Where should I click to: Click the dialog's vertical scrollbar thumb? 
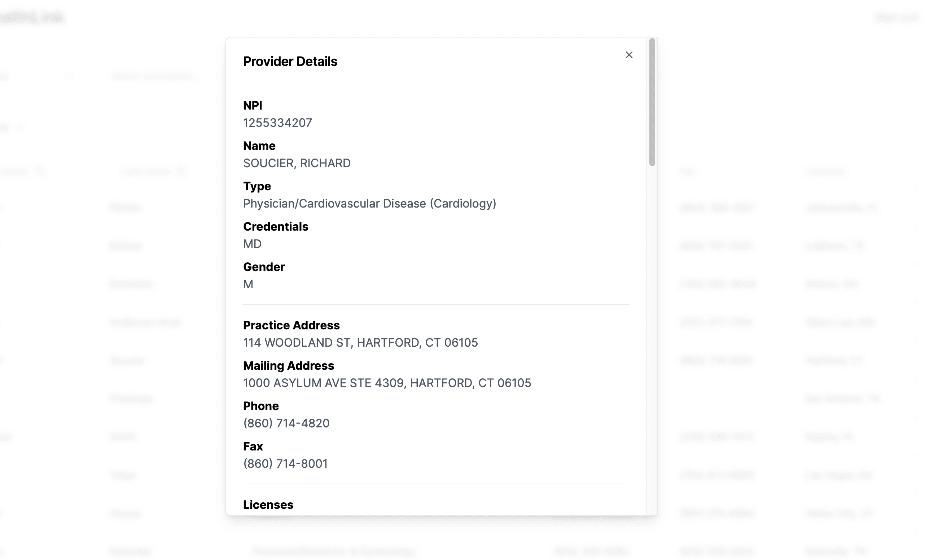652,102
